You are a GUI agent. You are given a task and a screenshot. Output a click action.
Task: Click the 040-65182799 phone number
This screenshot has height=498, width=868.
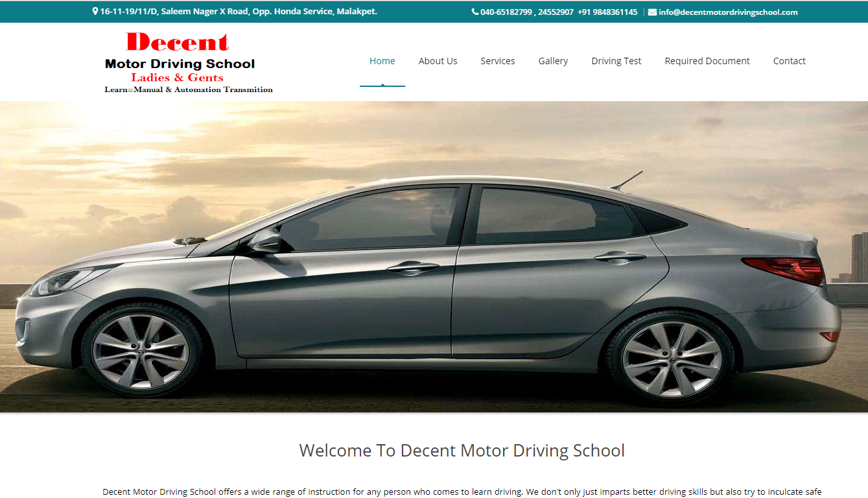[x=506, y=12]
